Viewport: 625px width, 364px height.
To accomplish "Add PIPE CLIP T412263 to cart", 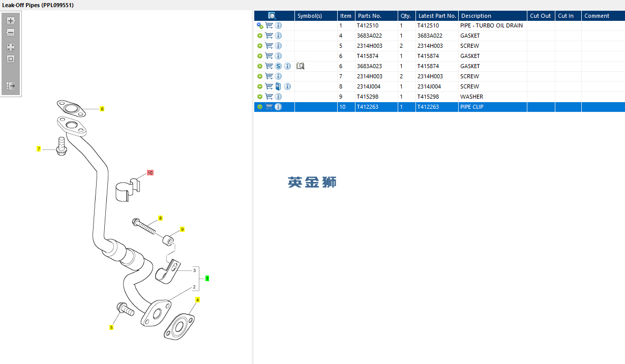I will [x=269, y=107].
